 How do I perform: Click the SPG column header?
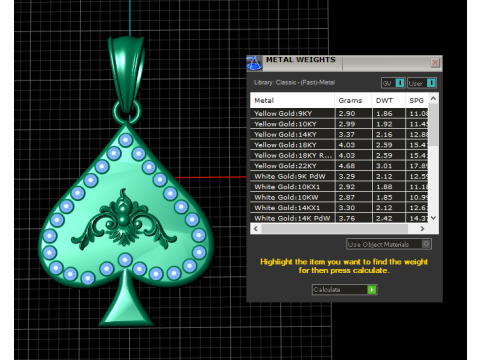[x=417, y=100]
